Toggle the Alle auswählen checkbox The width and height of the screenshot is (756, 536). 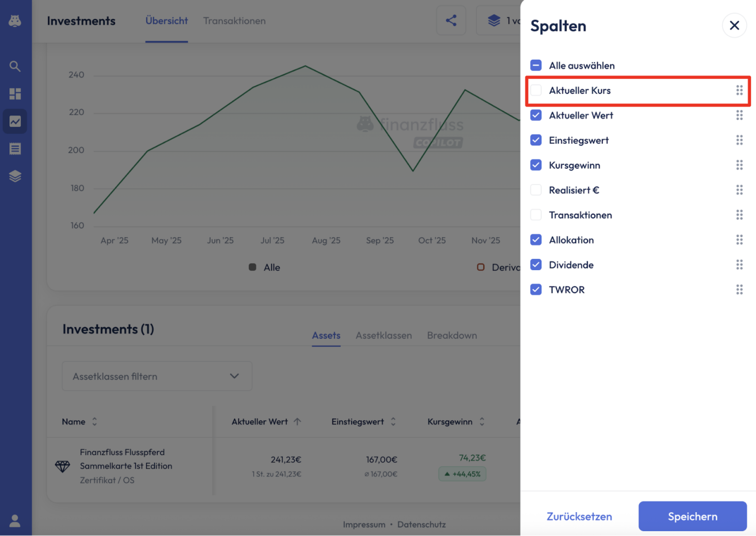(x=536, y=66)
